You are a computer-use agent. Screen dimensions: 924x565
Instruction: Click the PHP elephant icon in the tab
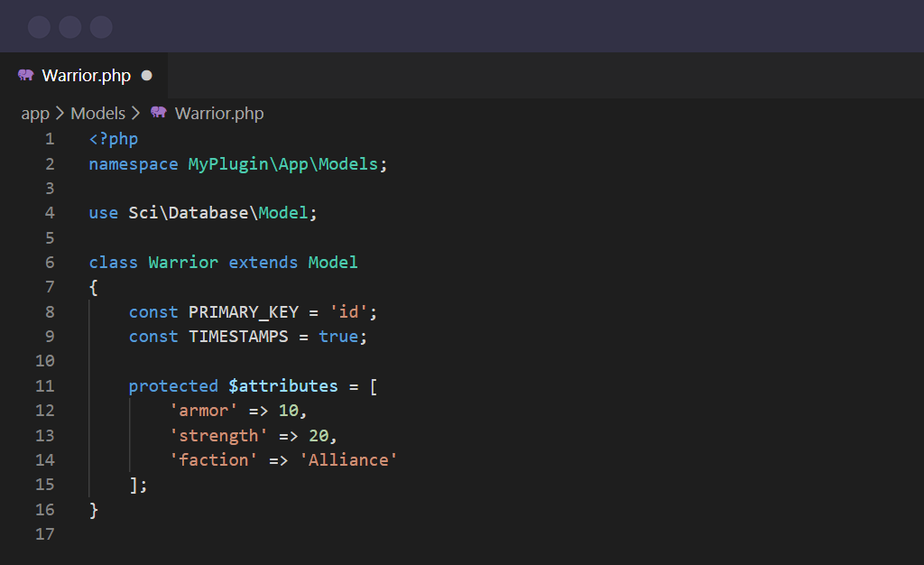coord(26,75)
